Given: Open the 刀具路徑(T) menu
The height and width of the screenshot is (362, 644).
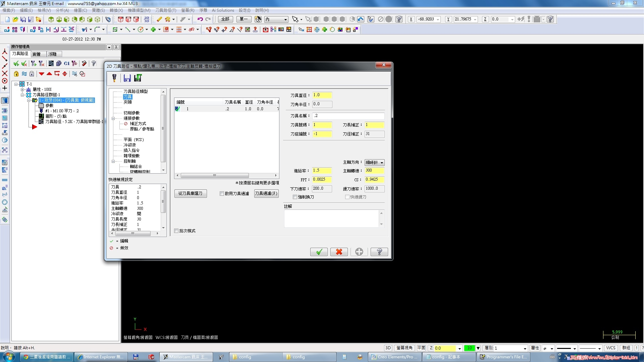Looking at the screenshot, I should coord(165,10).
